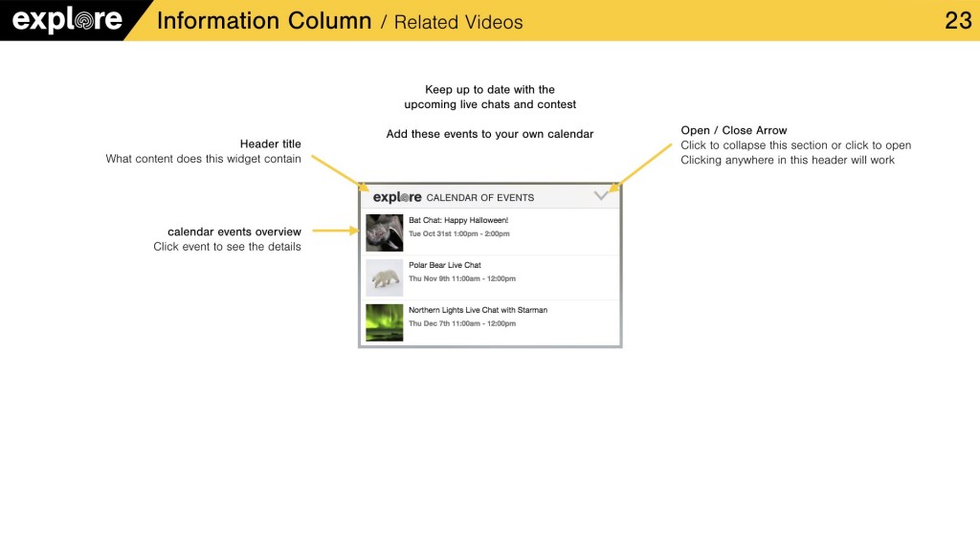Click the explore logo in the calendar widget header
This screenshot has width=980, height=551.
coord(397,197)
